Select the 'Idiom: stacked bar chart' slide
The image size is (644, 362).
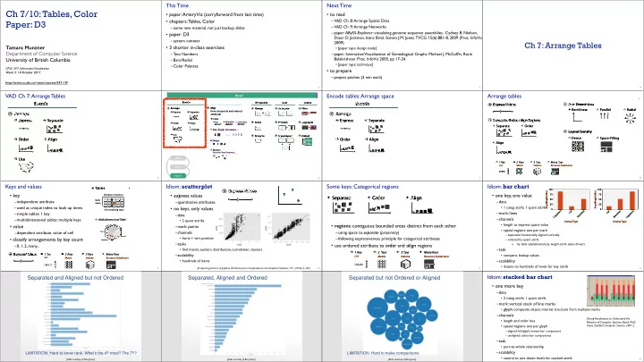click(563, 316)
